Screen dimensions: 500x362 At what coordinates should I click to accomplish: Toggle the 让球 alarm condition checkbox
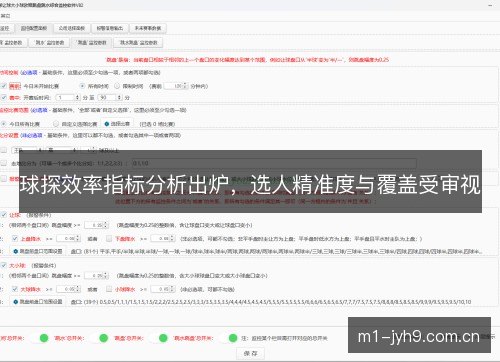tap(4, 215)
